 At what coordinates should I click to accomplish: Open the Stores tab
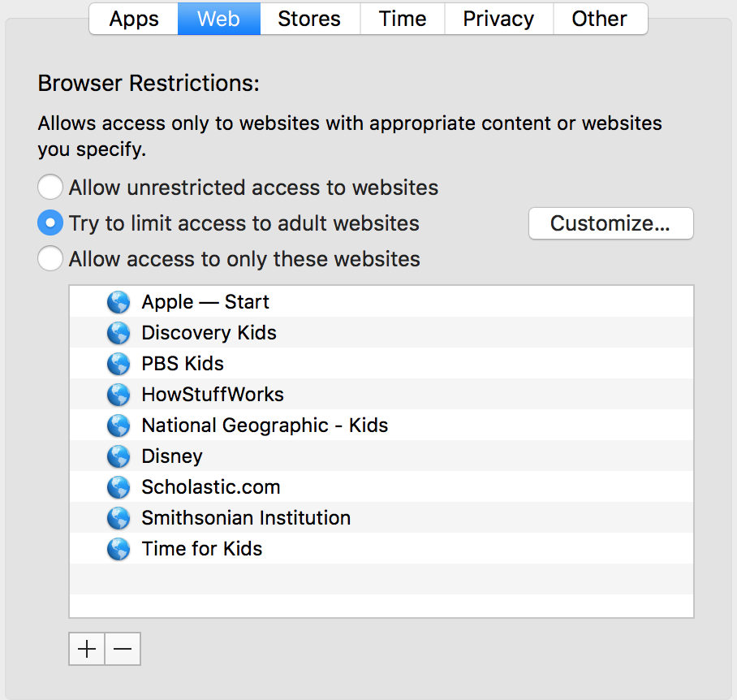pos(309,18)
